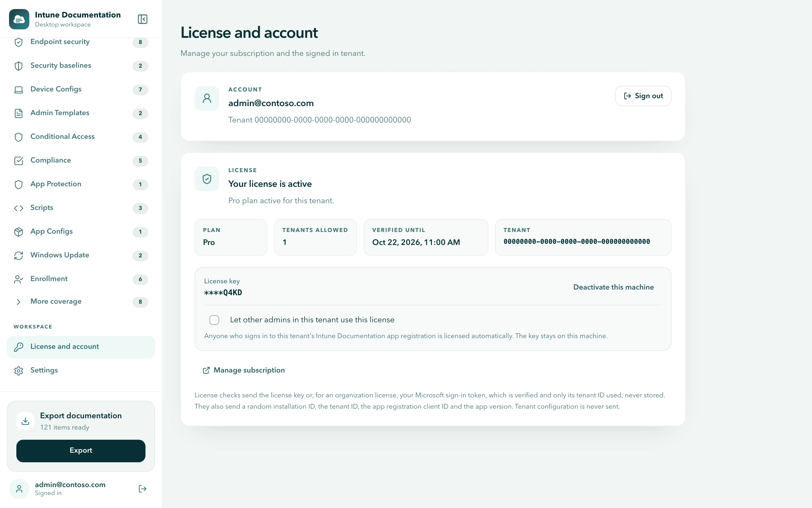Click the Endpoint security count badge 8

tap(140, 42)
